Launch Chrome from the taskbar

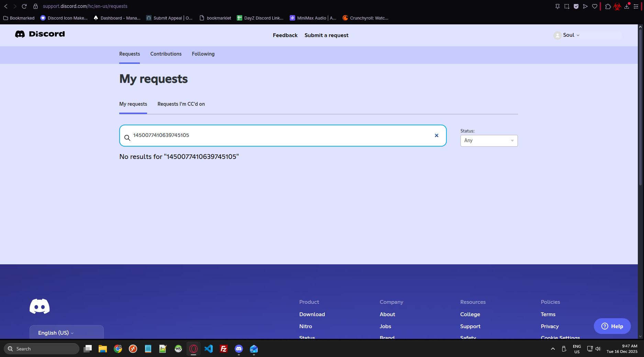118,349
